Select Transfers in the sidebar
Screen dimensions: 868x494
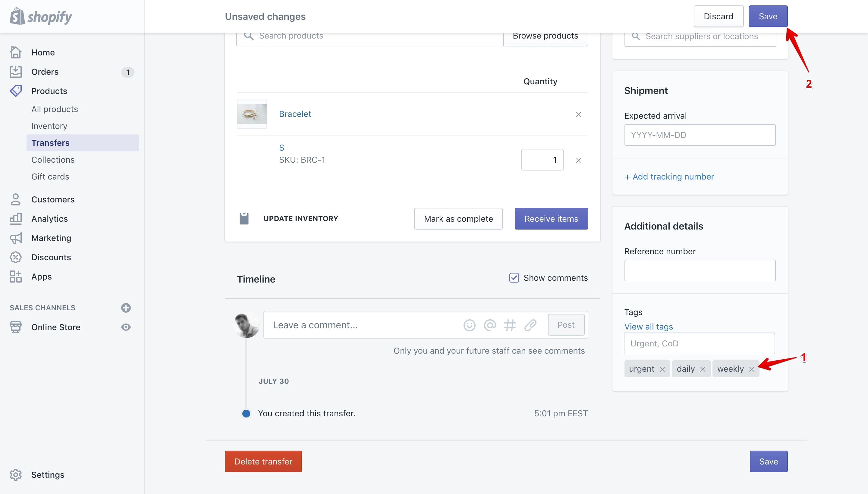click(83, 143)
